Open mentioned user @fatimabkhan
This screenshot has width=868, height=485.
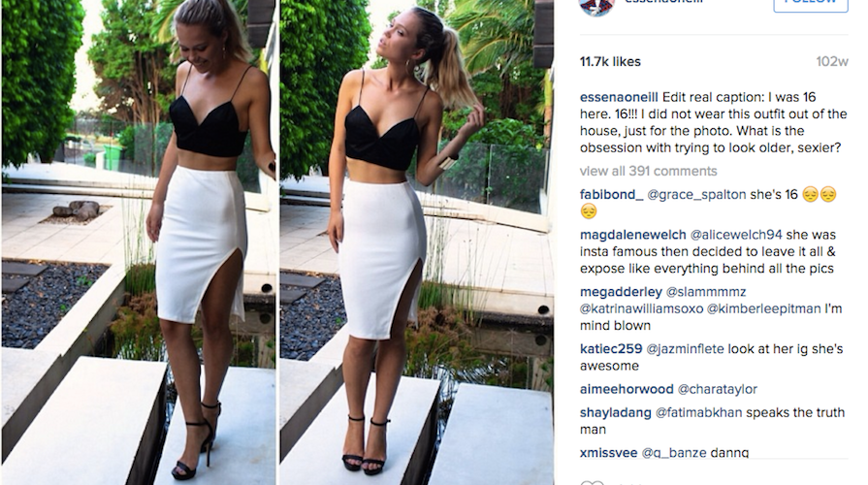[x=699, y=413]
